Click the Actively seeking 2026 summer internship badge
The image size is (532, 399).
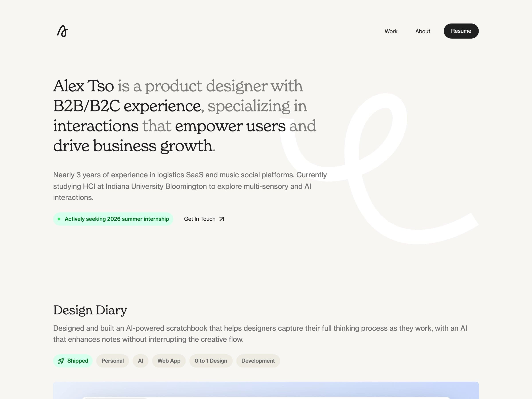point(117,219)
